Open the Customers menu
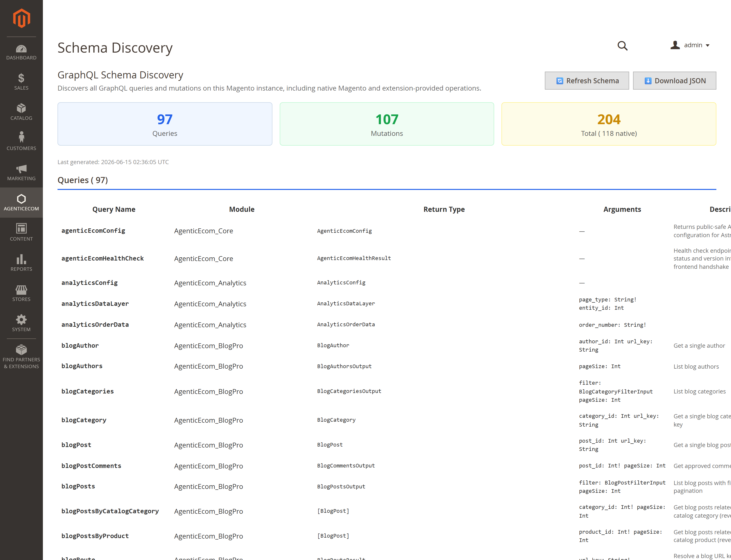 click(21, 142)
